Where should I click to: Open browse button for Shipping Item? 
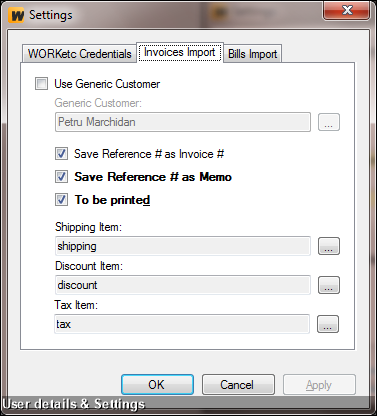pyautogui.click(x=329, y=246)
